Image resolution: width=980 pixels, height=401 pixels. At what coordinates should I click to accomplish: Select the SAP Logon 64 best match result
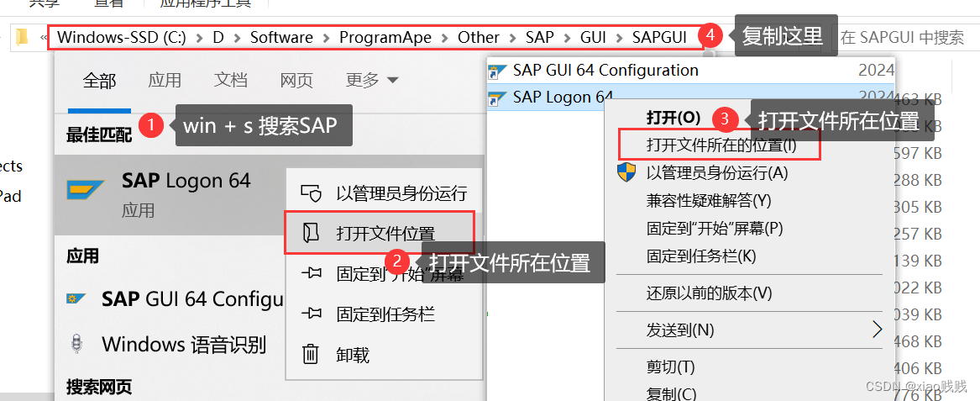170,194
